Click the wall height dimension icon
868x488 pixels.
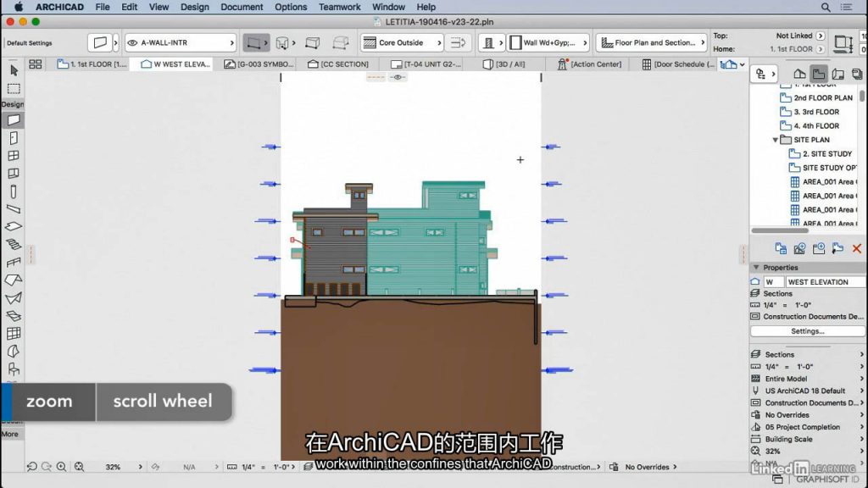(843, 42)
